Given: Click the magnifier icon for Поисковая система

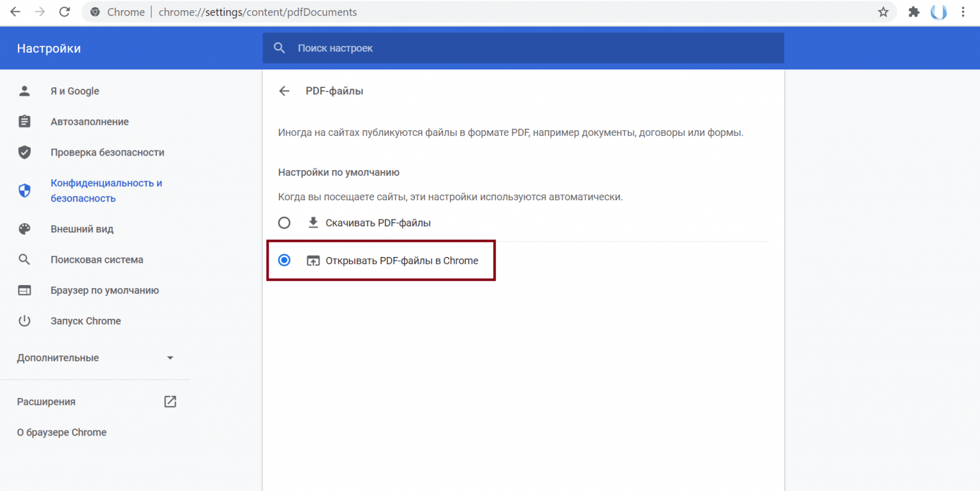Looking at the screenshot, I should point(24,260).
